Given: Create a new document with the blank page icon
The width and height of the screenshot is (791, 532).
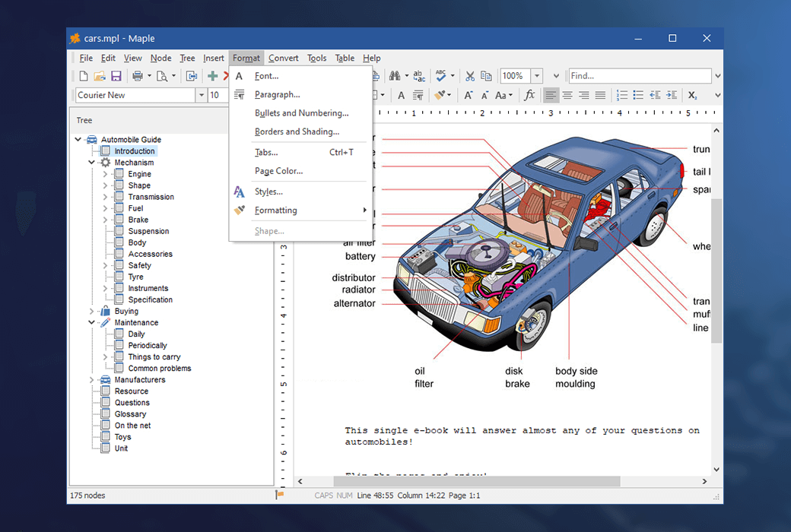Looking at the screenshot, I should coord(84,76).
